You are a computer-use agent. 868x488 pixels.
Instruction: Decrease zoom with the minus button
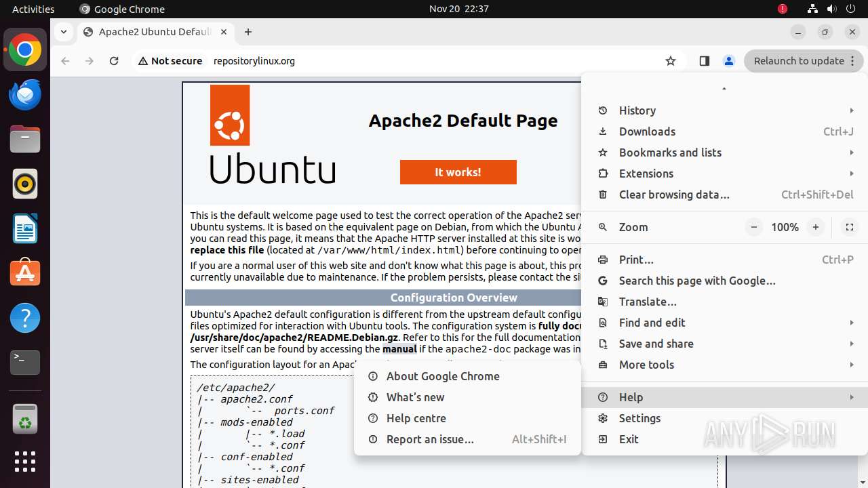[x=754, y=227]
